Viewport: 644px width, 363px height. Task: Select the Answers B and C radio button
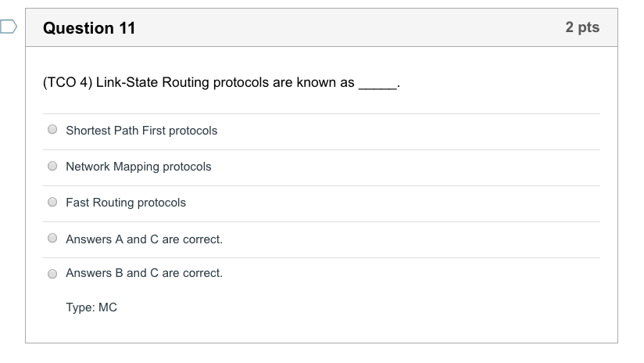click(52, 274)
